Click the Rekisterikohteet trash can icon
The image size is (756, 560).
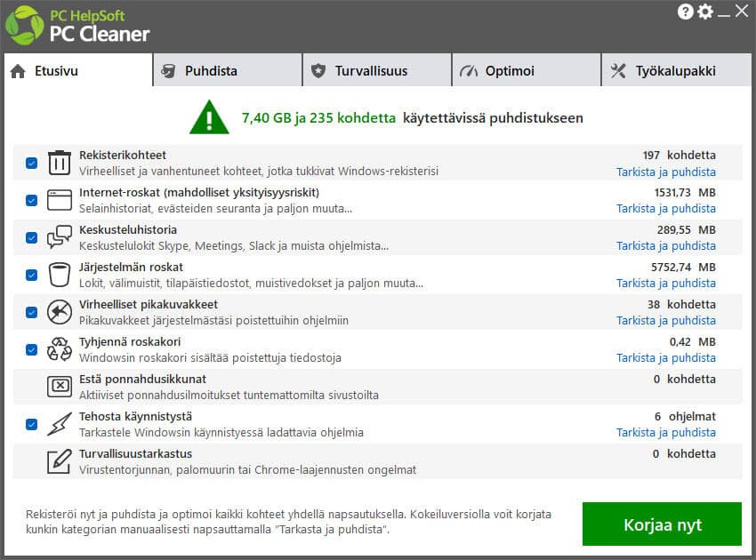(59, 164)
